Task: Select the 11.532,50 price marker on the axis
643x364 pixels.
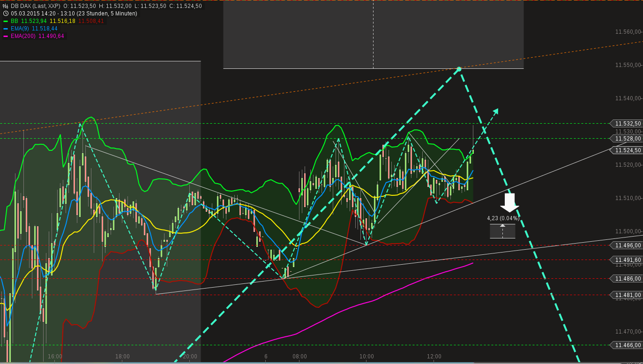Action: click(x=627, y=124)
